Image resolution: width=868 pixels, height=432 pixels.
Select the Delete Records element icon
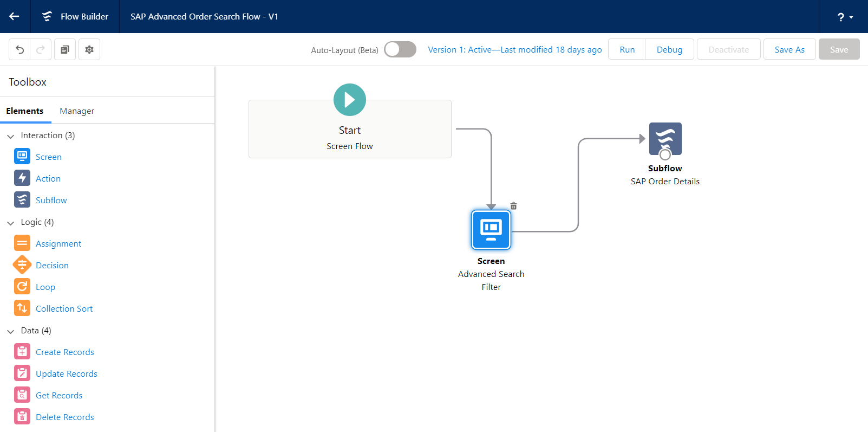[x=22, y=416]
